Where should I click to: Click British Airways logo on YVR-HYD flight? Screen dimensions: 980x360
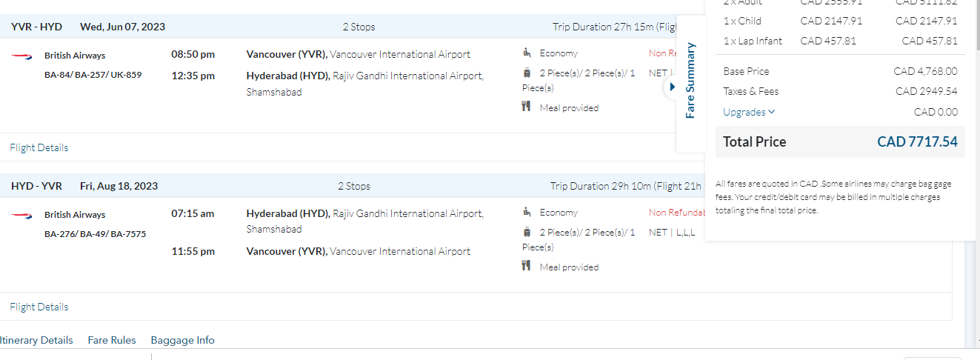click(21, 56)
